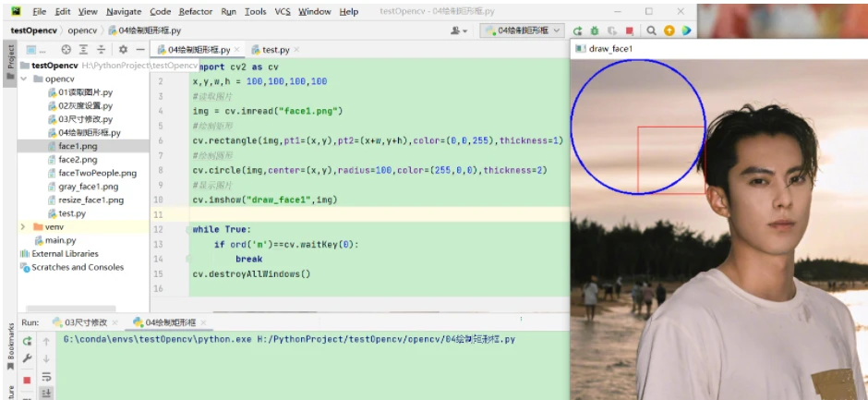
Task: Stop the program using top toolbar red square
Action: pos(630,31)
